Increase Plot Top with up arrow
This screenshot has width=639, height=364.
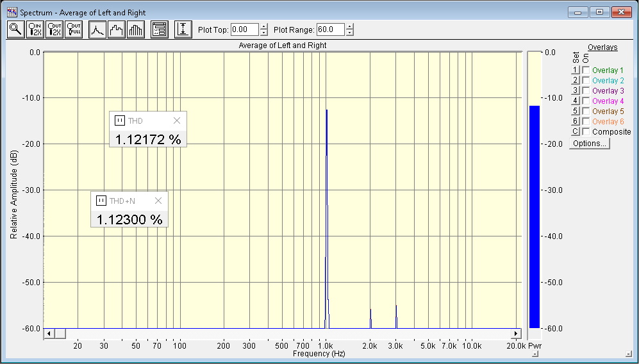263,27
